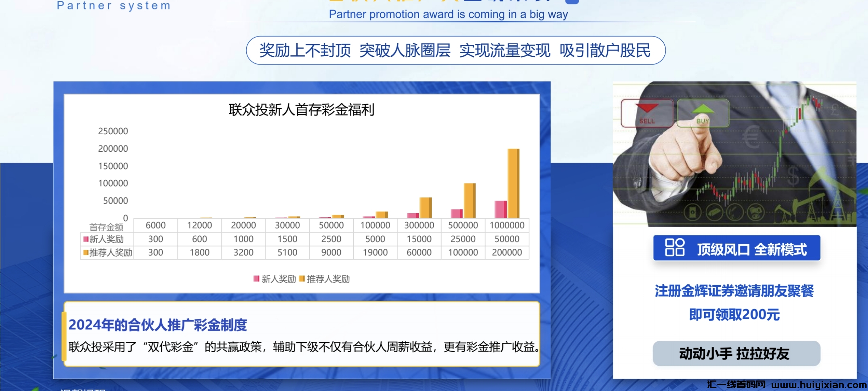Select the 300000 deposit cell
The image size is (868, 391).
click(419, 225)
